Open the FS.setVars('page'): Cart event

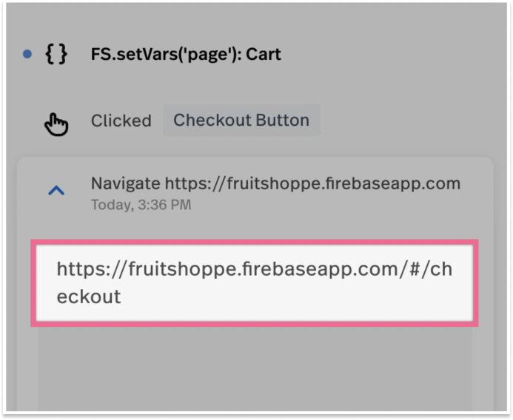tap(186, 54)
